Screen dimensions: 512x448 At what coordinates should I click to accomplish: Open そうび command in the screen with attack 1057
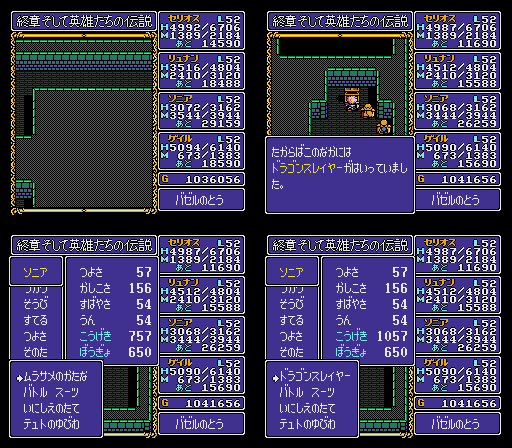click(x=292, y=304)
